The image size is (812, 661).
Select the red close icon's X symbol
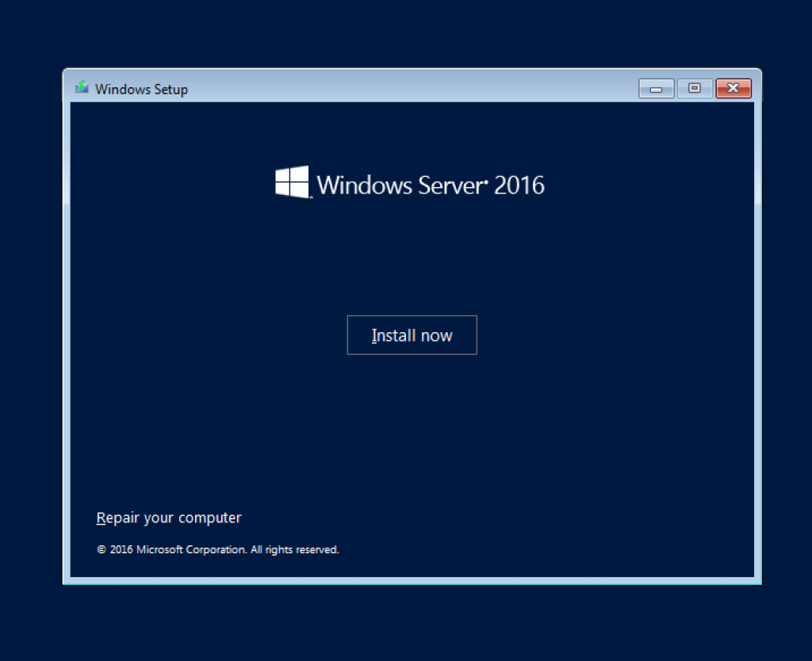click(733, 88)
